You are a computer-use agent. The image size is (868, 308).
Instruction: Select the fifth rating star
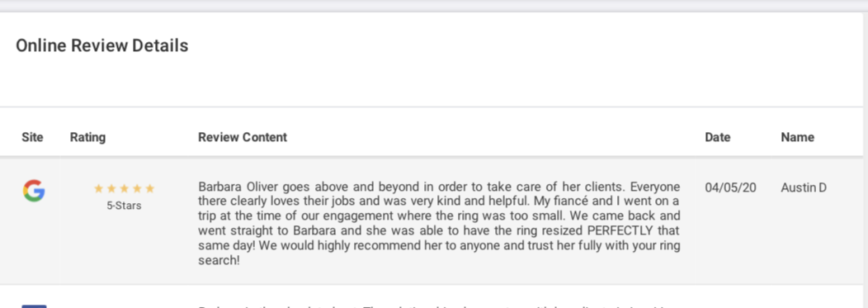click(x=149, y=188)
